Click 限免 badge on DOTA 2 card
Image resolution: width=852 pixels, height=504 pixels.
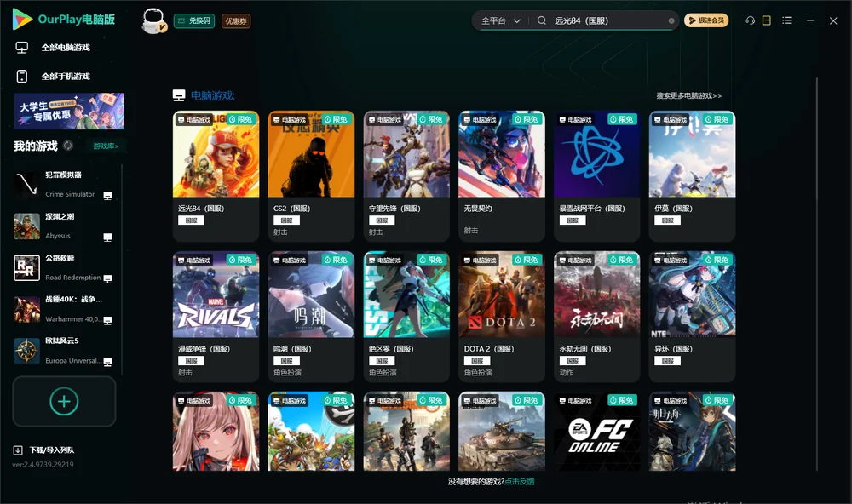coord(527,261)
